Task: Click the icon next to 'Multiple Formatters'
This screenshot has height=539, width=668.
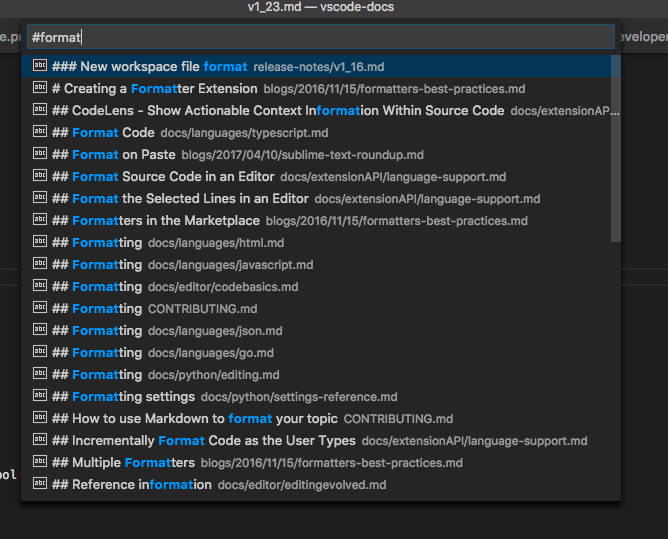Action: click(40, 462)
